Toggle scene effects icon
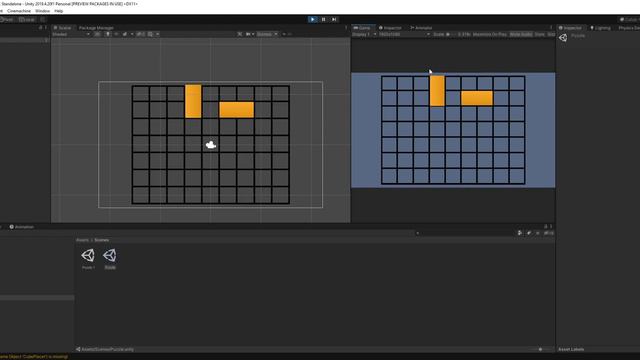 tap(125, 34)
